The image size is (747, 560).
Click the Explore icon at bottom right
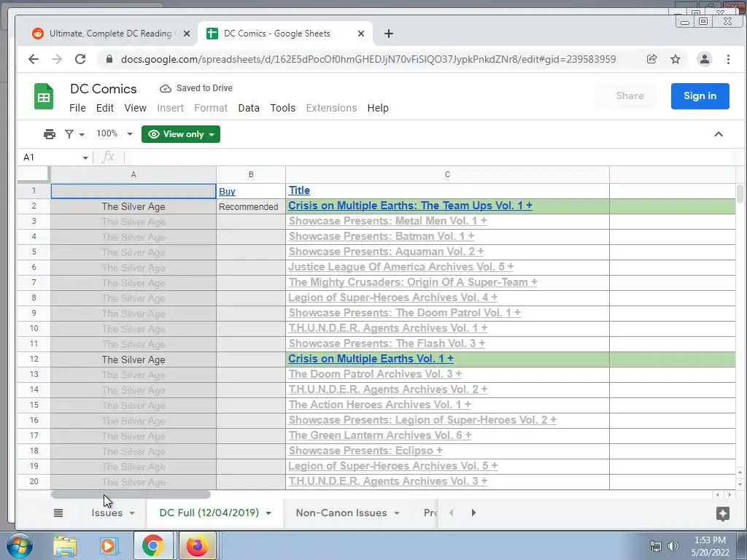point(723,513)
